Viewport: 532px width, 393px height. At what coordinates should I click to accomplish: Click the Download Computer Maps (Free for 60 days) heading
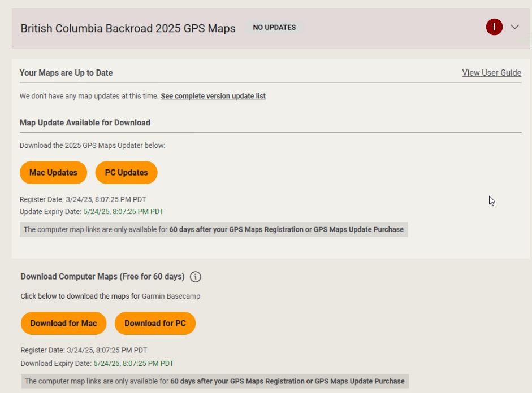(x=102, y=277)
